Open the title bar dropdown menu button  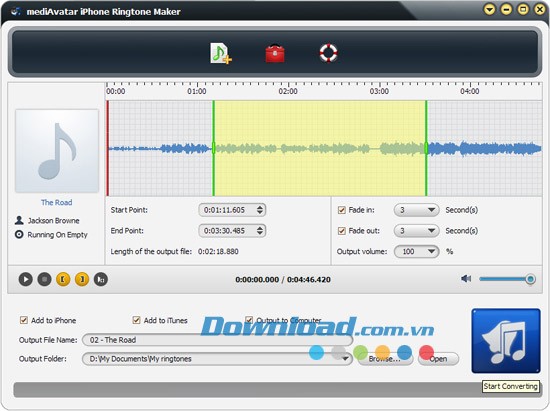coord(489,9)
